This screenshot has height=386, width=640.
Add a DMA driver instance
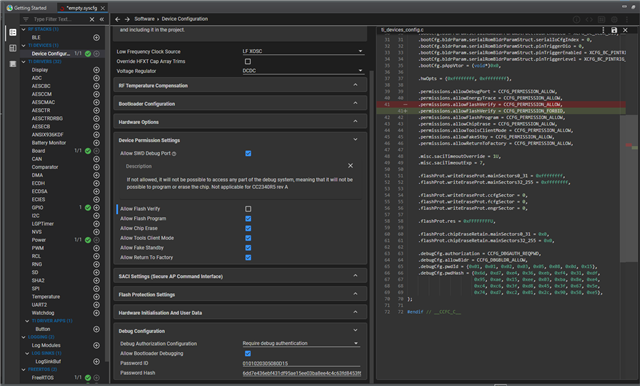[x=96, y=175]
